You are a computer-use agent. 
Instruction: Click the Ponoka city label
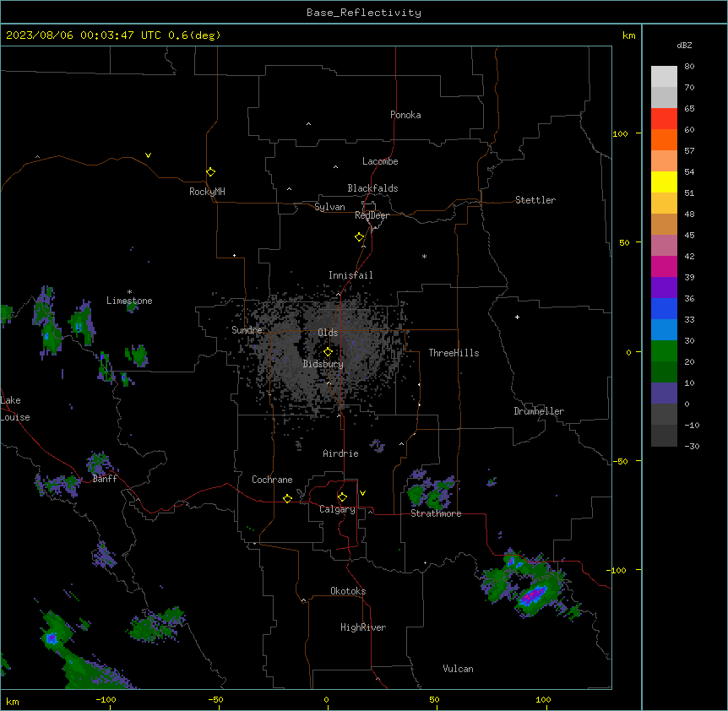coord(405,115)
